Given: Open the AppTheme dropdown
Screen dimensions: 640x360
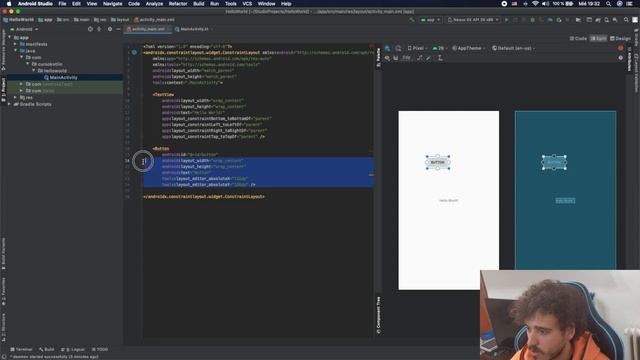Looking at the screenshot, I should tap(469, 48).
